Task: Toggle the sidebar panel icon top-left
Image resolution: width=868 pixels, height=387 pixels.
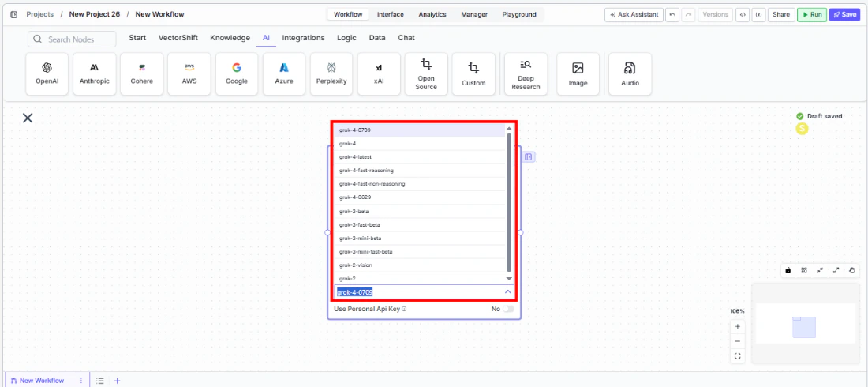Action: point(14,14)
